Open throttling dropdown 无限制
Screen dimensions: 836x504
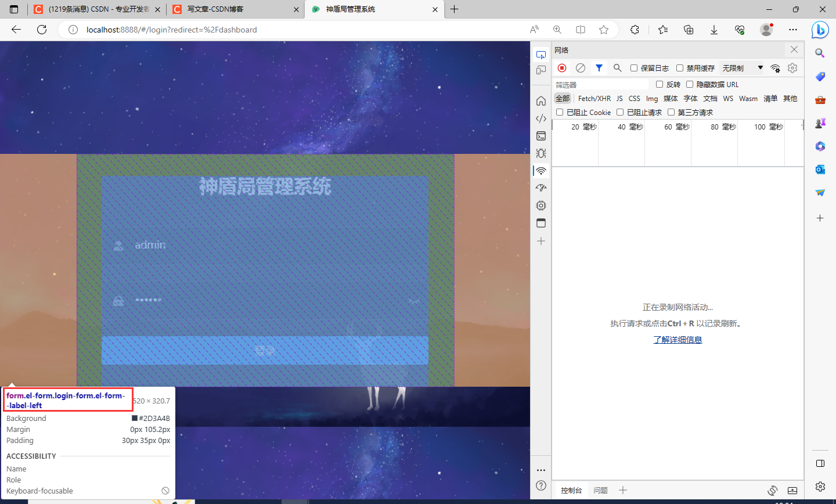click(742, 68)
